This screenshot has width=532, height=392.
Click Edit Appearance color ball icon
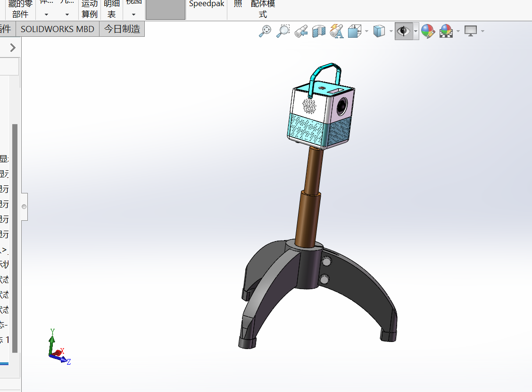[x=428, y=31]
